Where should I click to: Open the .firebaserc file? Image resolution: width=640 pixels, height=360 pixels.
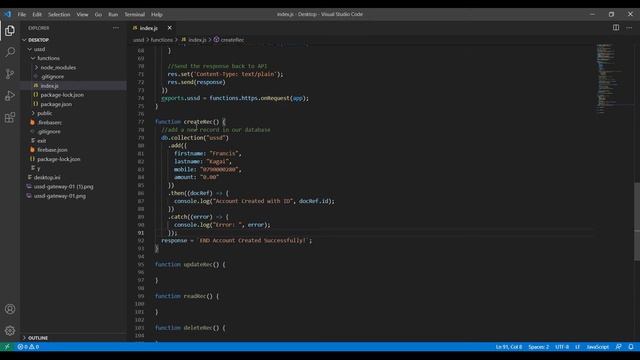tap(49, 122)
